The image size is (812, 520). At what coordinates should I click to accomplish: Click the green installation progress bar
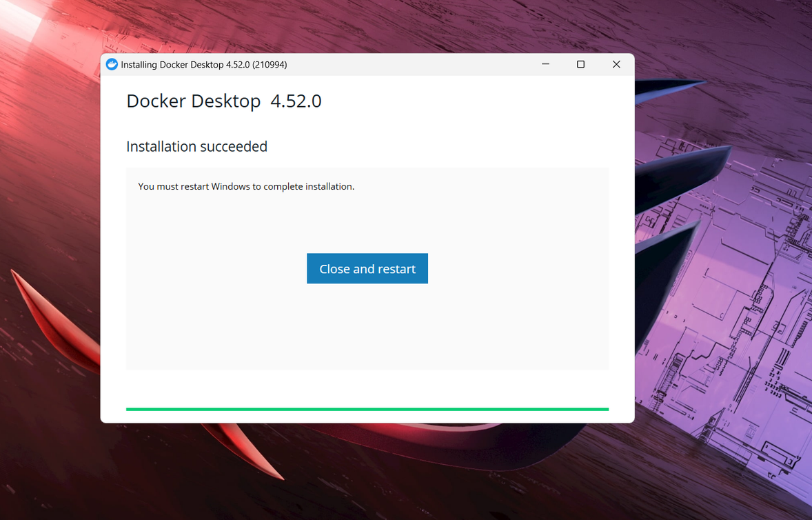(367, 409)
